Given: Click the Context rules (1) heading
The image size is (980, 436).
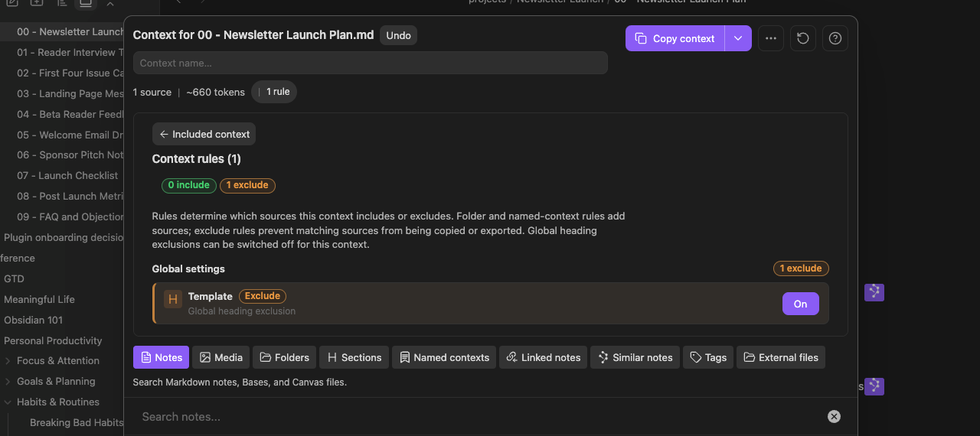Looking at the screenshot, I should (x=197, y=159).
